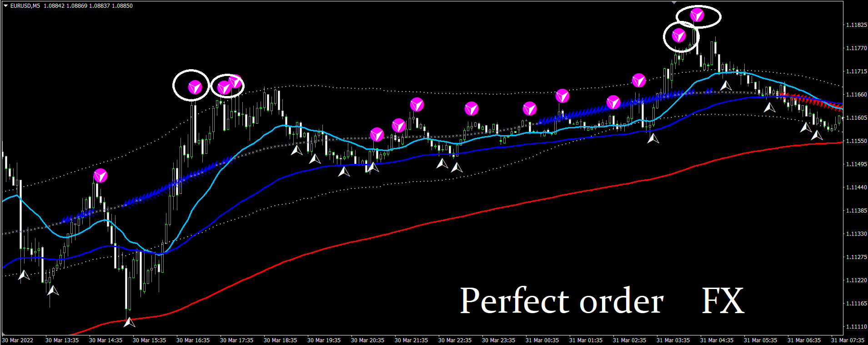Click the 31 Mar 00:35 time label
The height and width of the screenshot is (345, 868).
542,340
